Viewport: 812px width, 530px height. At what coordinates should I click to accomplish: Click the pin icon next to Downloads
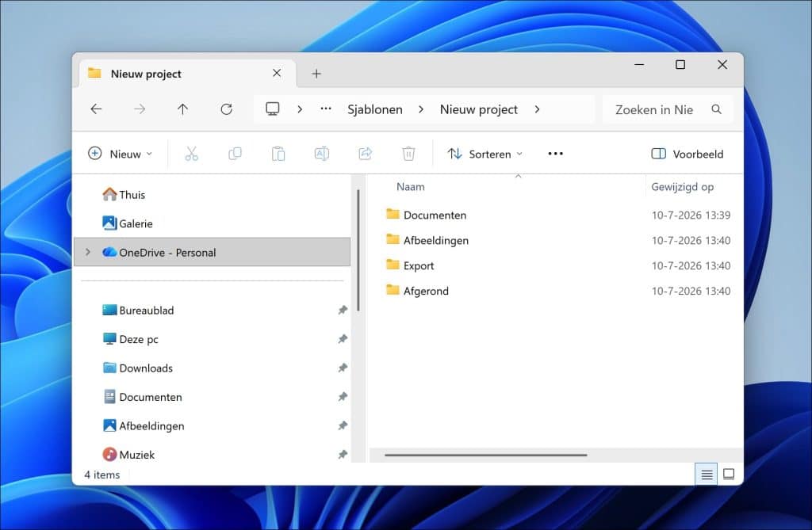(343, 368)
